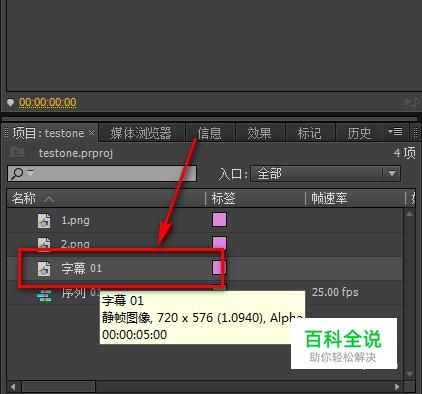This screenshot has width=422, height=394.
Task: Click the playhead timecode 00:00:00:00
Action: click(x=48, y=102)
